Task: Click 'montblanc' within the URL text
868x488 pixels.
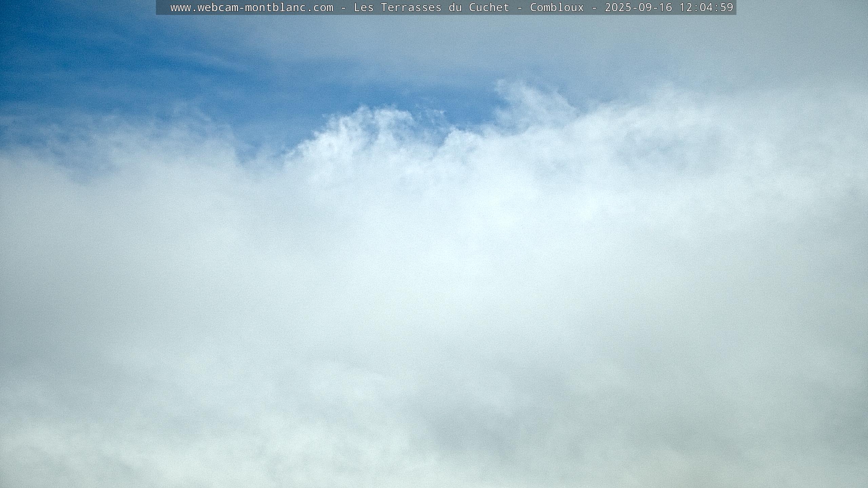Action: 275,7
